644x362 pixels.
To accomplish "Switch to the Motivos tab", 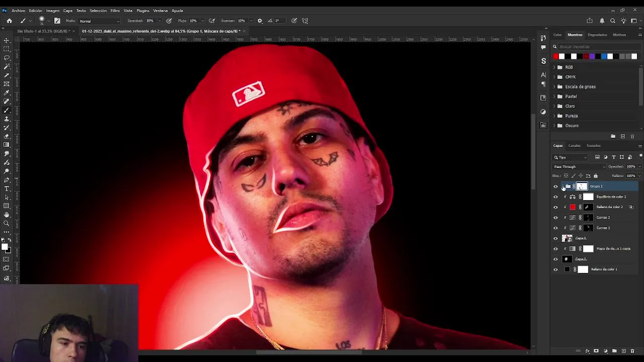I will coord(619,35).
